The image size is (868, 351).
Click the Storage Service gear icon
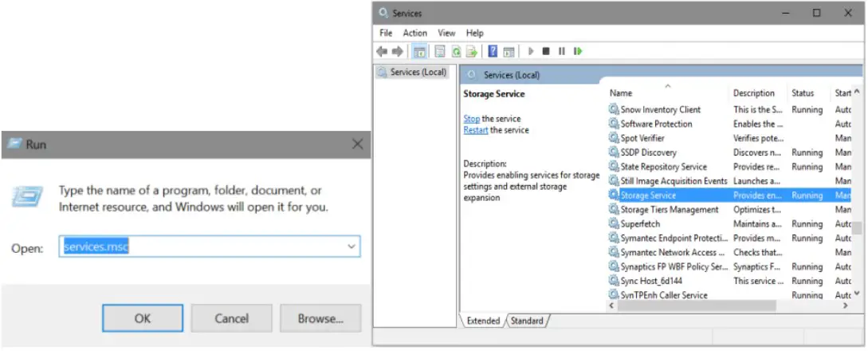click(x=614, y=195)
